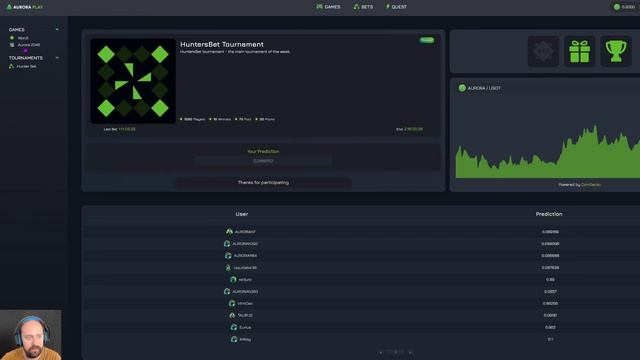Open the Aurora 2048 game in sidebar
The image size is (640, 360).
click(x=25, y=45)
